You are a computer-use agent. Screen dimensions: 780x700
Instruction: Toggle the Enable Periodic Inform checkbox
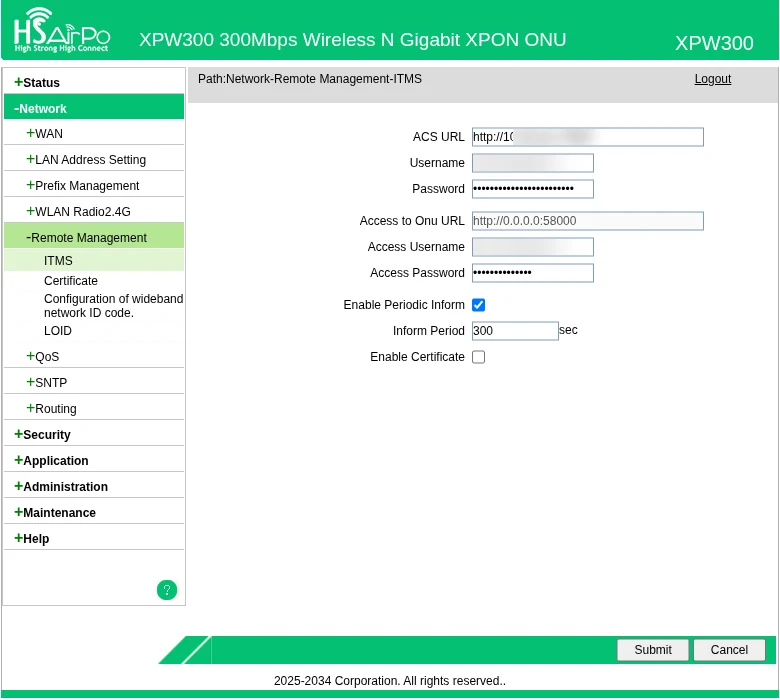coord(479,305)
